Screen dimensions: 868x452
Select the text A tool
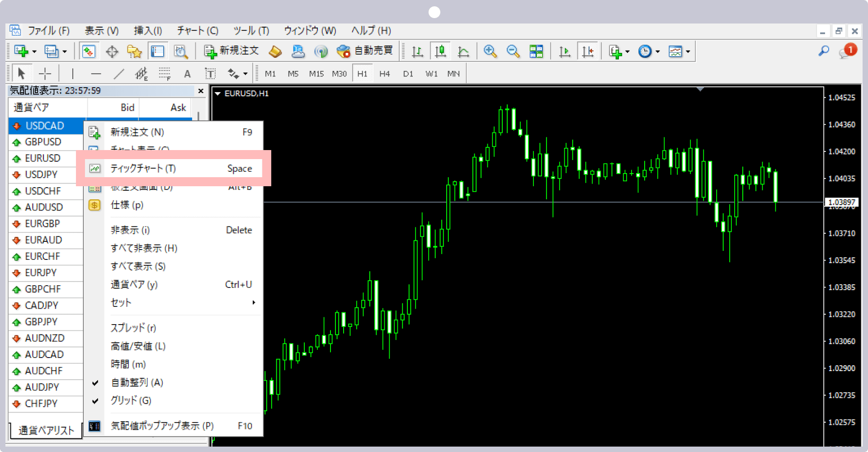click(x=187, y=74)
